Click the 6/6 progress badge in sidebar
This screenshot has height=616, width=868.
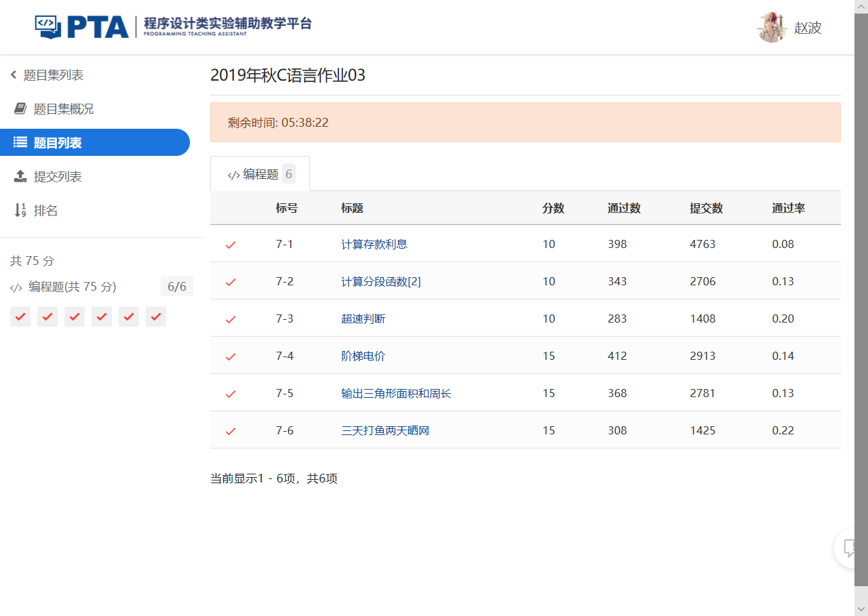[177, 287]
